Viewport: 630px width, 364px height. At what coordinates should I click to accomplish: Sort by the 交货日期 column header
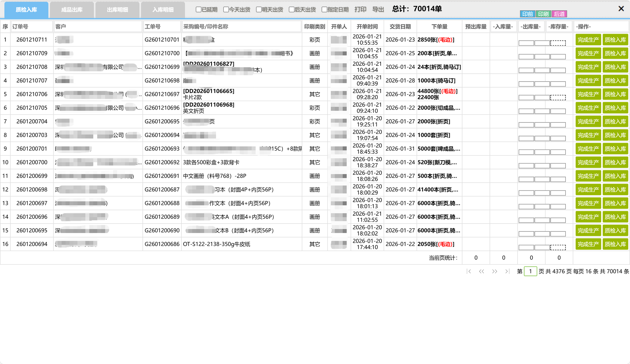point(400,26)
